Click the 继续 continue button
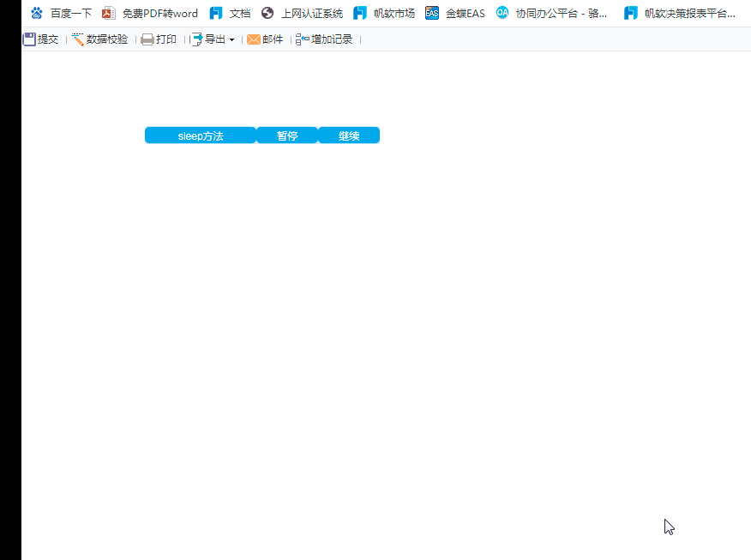This screenshot has width=751, height=560. tap(349, 135)
